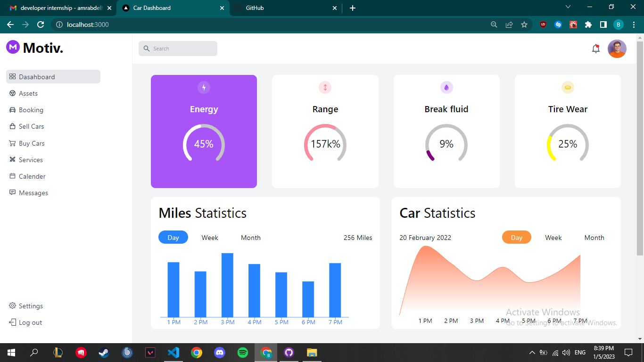Open the Booking section in the sidebar

(x=32, y=110)
